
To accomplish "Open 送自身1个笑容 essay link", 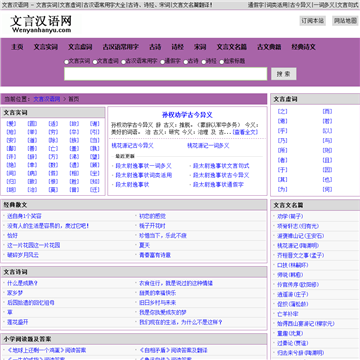I will tap(24, 216).
